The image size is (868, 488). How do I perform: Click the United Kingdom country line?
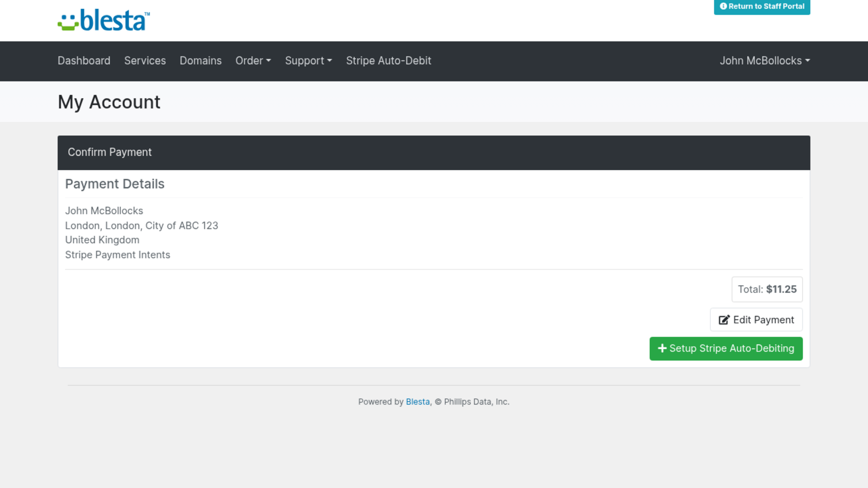[102, 240]
